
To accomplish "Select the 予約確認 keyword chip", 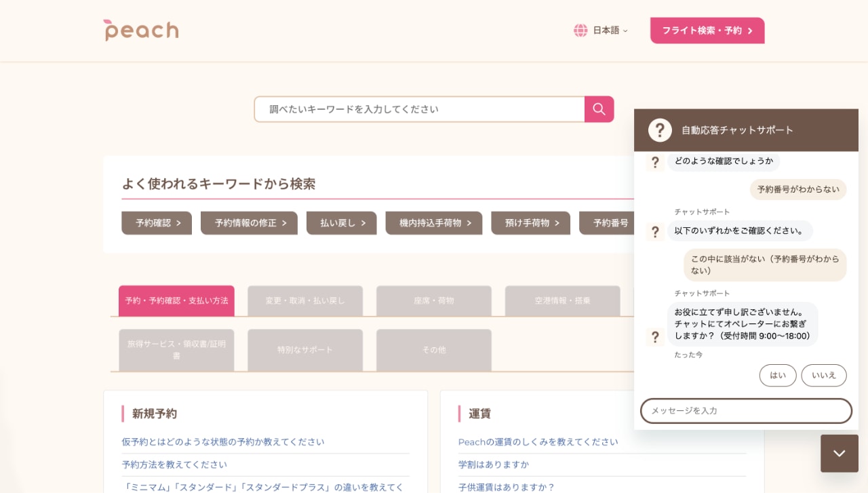I will pyautogui.click(x=157, y=223).
